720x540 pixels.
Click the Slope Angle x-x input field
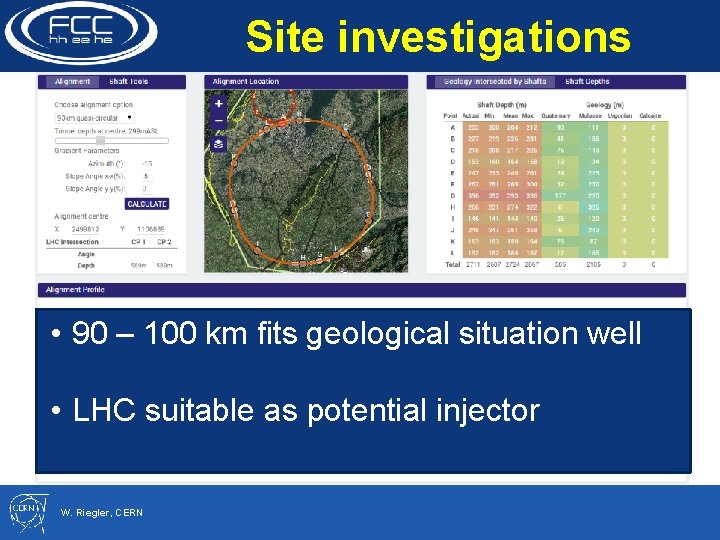[147, 176]
